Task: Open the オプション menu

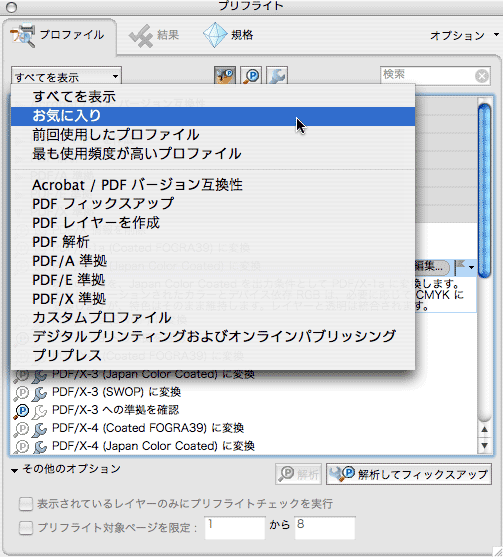Action: coord(464,36)
